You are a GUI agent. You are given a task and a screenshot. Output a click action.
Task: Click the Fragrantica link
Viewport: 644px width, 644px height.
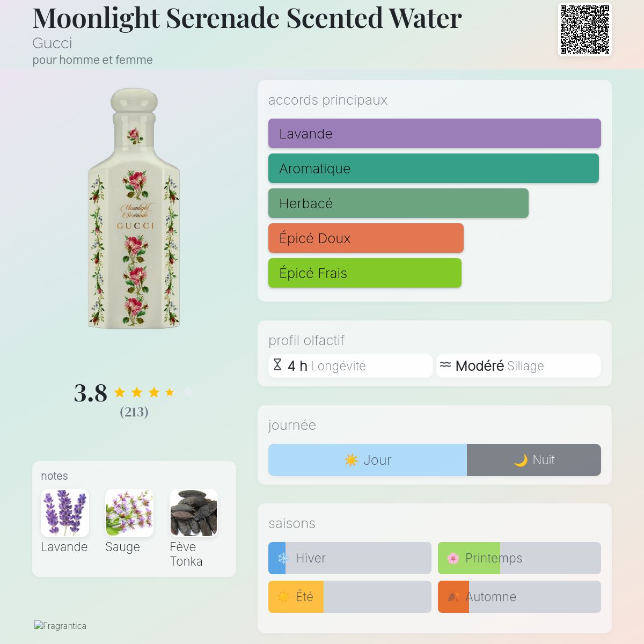pos(60,626)
